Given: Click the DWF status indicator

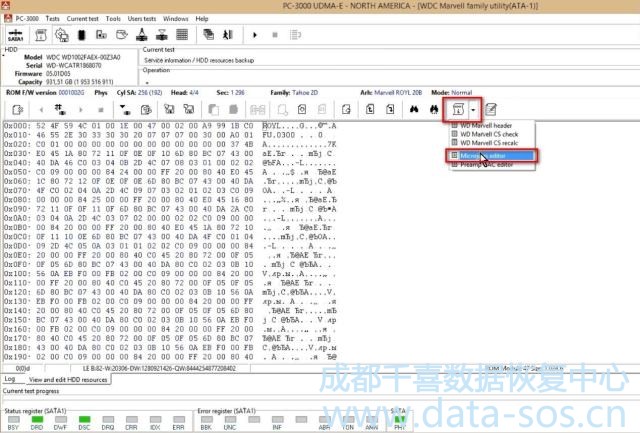Looking at the screenshot, I should [60, 422].
